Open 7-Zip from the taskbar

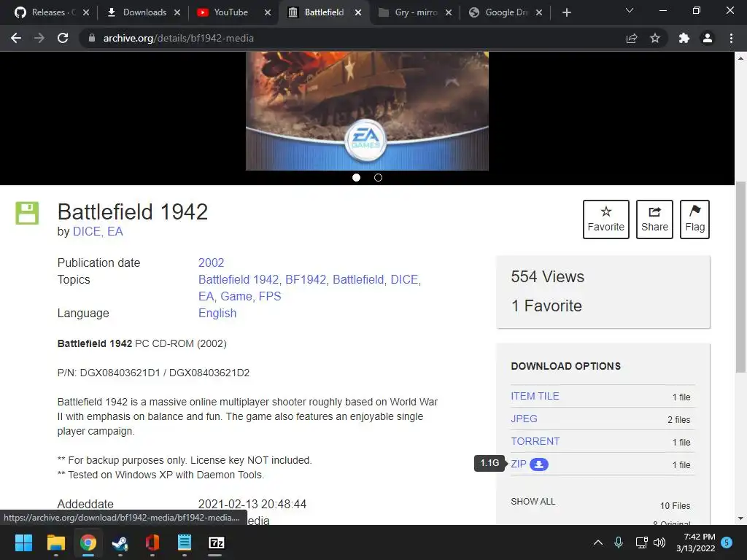click(216, 542)
